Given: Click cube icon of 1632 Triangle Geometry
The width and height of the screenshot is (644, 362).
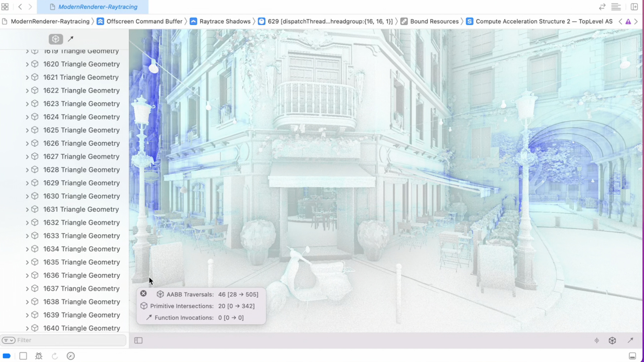Looking at the screenshot, I should coord(35,222).
